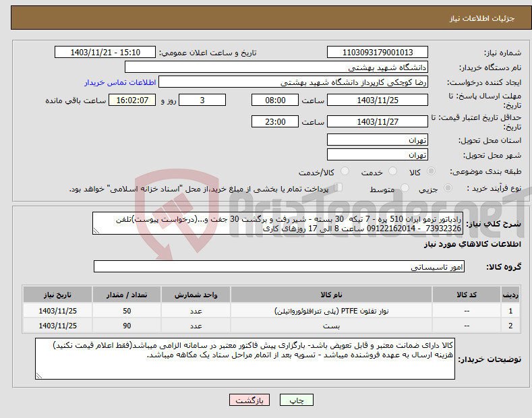
Task: Click the ساعت باقی مانده label
Action: coord(76,100)
